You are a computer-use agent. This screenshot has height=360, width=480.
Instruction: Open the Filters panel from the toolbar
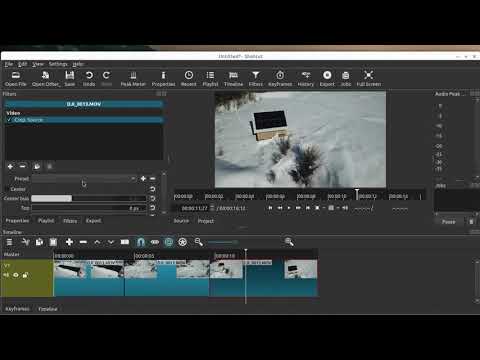(x=256, y=79)
